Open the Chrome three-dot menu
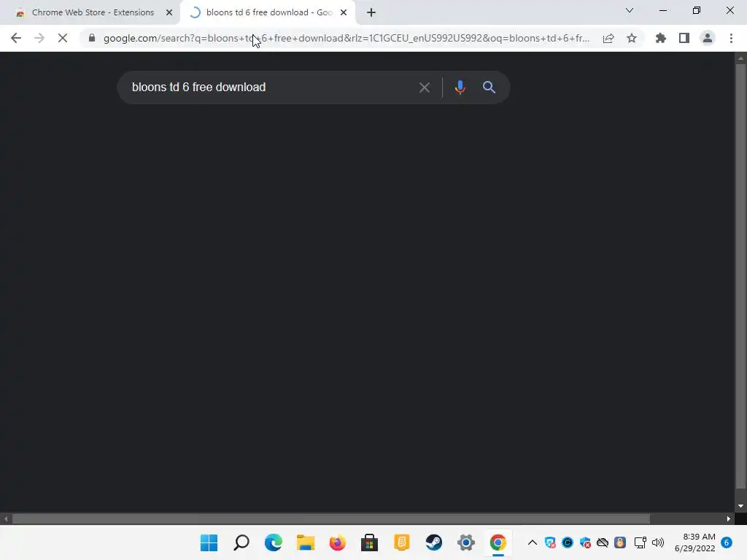747x560 pixels. [x=731, y=38]
